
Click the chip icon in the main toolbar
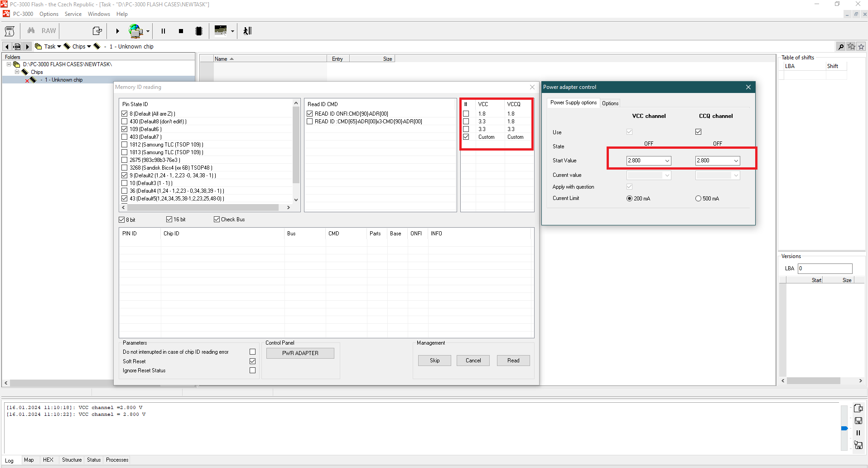tap(198, 31)
